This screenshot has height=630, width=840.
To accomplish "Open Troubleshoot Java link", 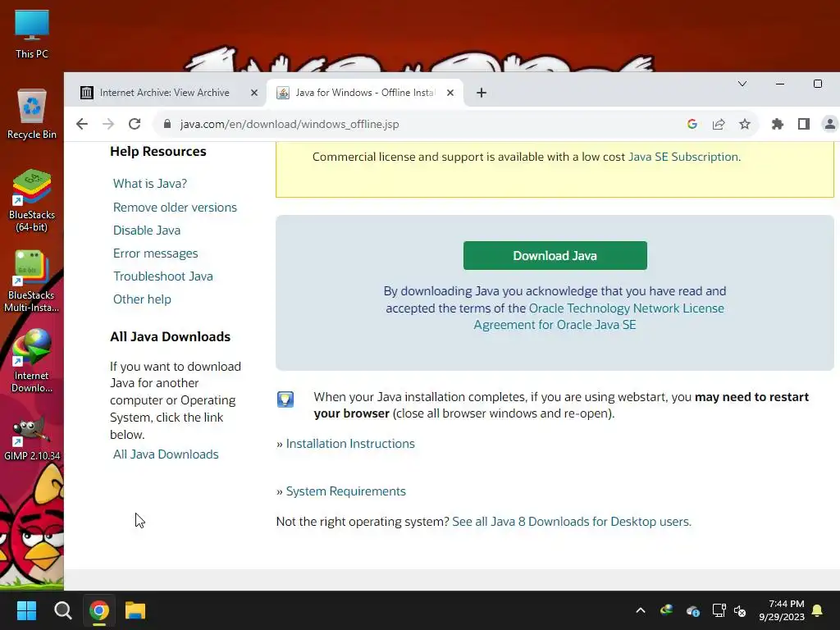I will [163, 276].
